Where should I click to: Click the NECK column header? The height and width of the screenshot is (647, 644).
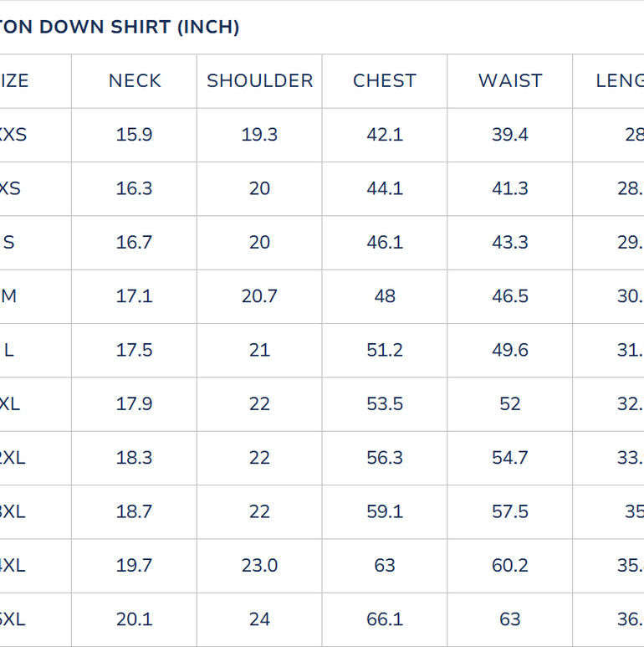(135, 81)
